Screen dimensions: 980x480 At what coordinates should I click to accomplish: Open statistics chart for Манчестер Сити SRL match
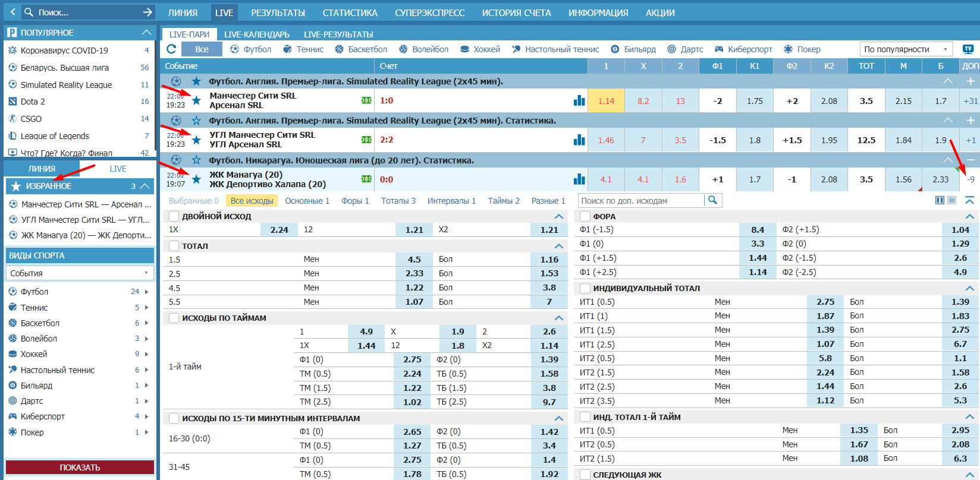[x=579, y=100]
